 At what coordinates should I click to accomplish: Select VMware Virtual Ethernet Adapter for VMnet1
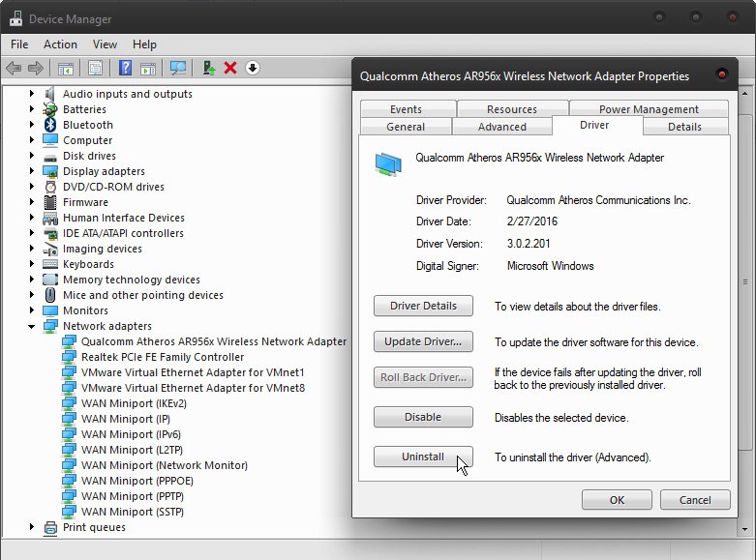point(193,372)
